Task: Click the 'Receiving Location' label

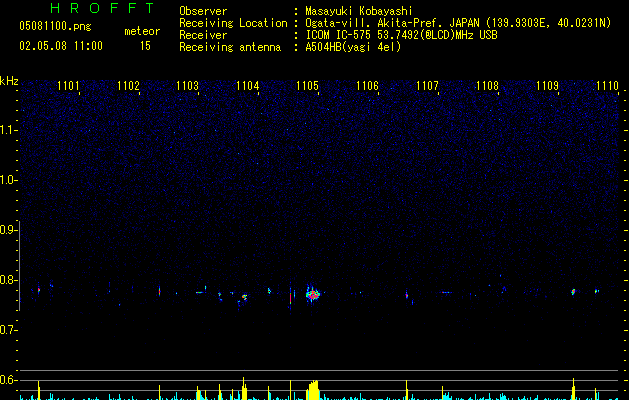Action: pyautogui.click(x=233, y=23)
